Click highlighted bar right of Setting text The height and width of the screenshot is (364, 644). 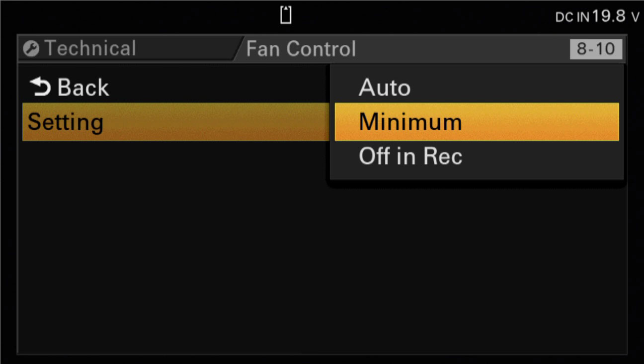(216, 122)
